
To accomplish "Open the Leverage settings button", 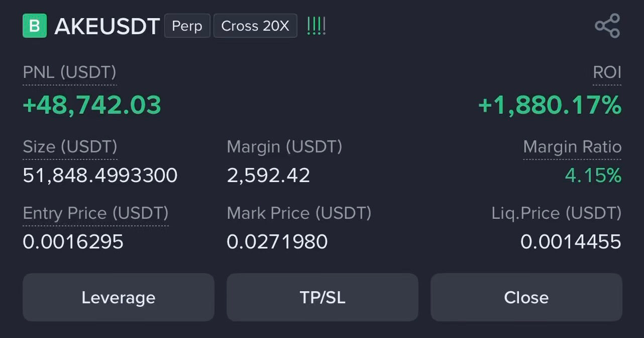I will tap(119, 297).
